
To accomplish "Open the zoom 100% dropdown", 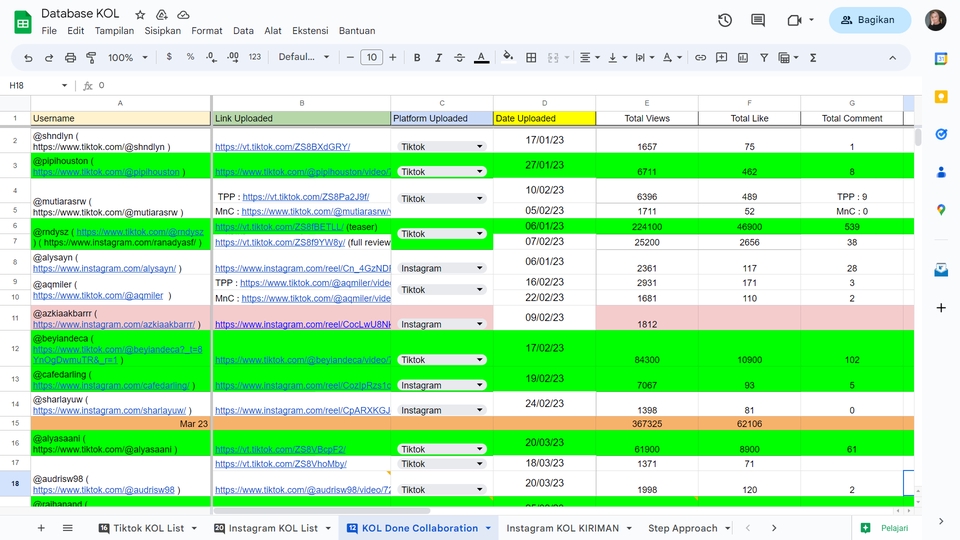I will (x=128, y=58).
